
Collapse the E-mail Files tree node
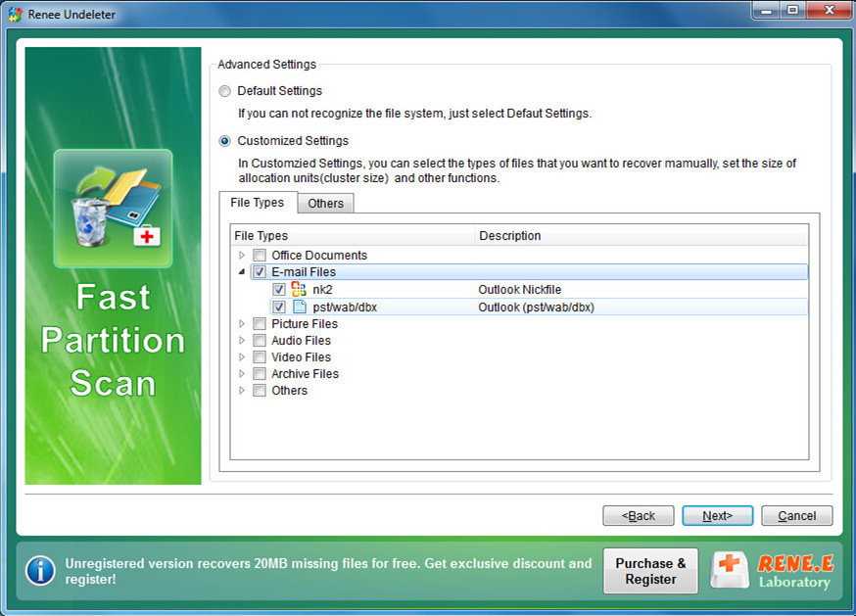[242, 272]
